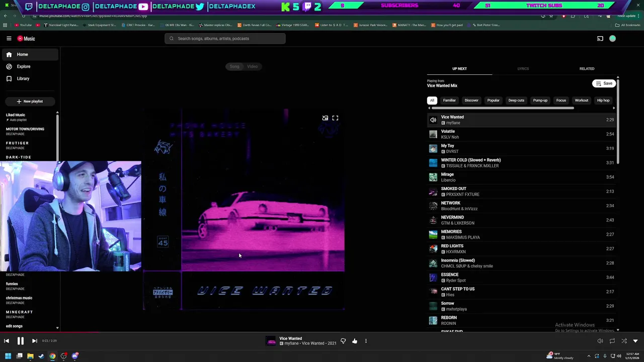Play Mirage by Libercio
644x362 pixels.
point(521,177)
